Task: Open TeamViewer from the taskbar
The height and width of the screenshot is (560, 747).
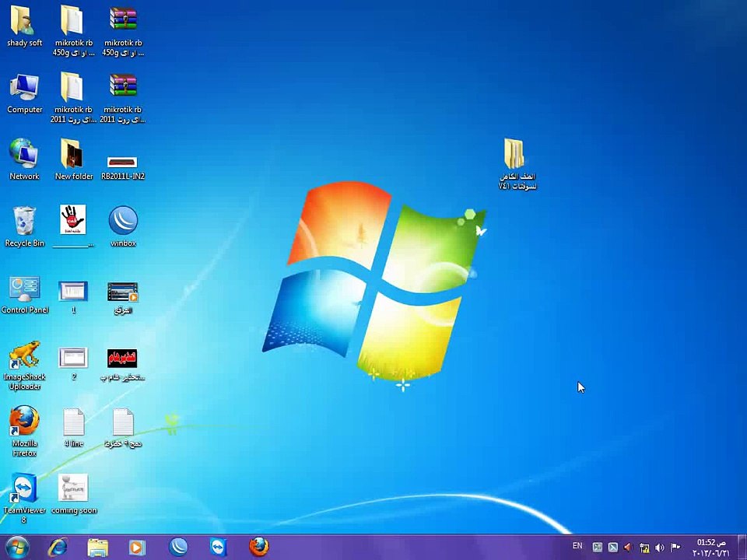Action: pyautogui.click(x=218, y=548)
